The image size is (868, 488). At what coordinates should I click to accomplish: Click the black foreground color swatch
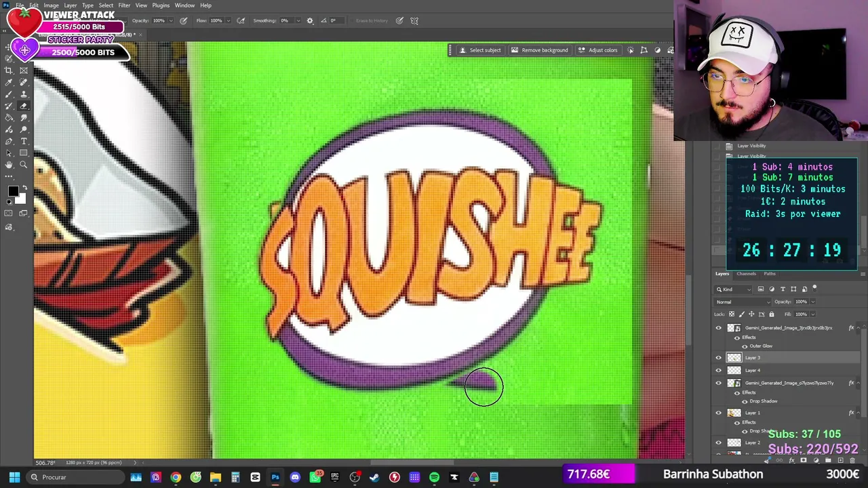(x=13, y=192)
